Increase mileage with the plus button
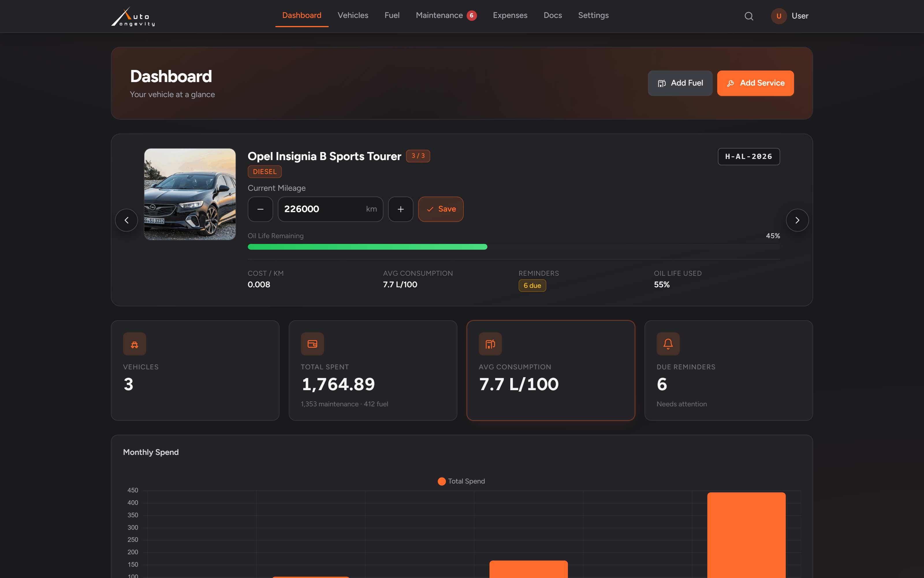The width and height of the screenshot is (924, 578). point(400,209)
